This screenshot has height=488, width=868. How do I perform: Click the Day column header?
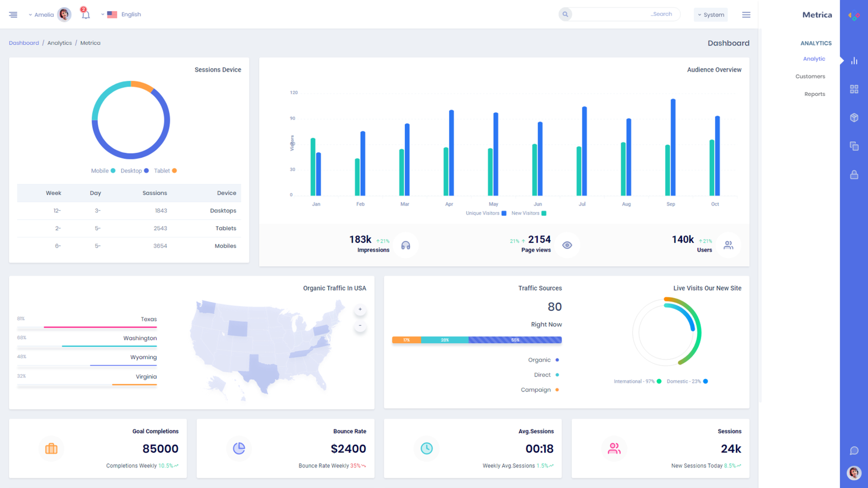coord(95,193)
